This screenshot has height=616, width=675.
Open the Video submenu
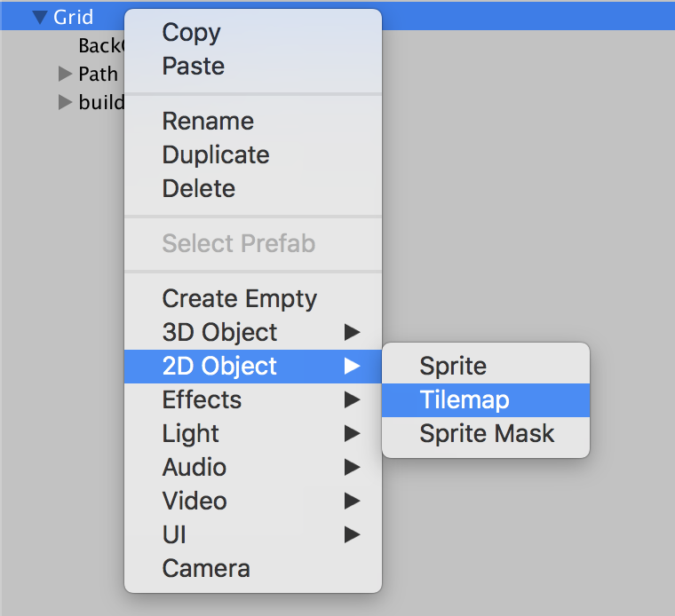click(x=253, y=501)
